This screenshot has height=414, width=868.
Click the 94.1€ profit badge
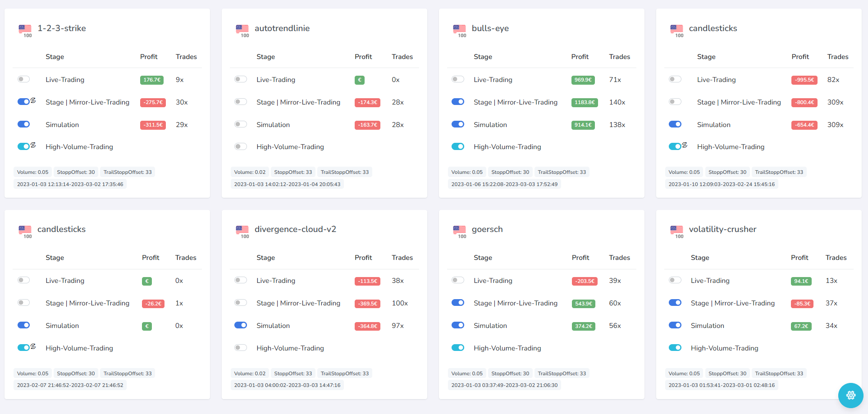tap(801, 281)
